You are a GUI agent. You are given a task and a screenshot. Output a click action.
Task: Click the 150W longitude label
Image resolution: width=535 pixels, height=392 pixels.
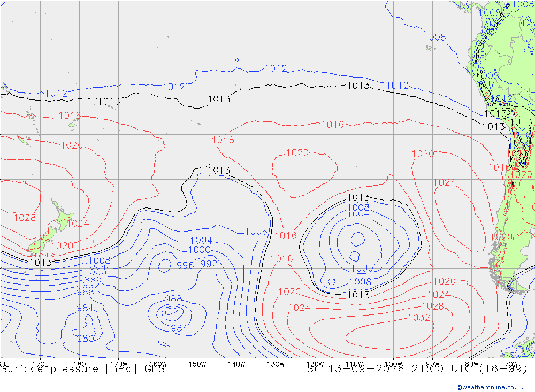coord(197,364)
